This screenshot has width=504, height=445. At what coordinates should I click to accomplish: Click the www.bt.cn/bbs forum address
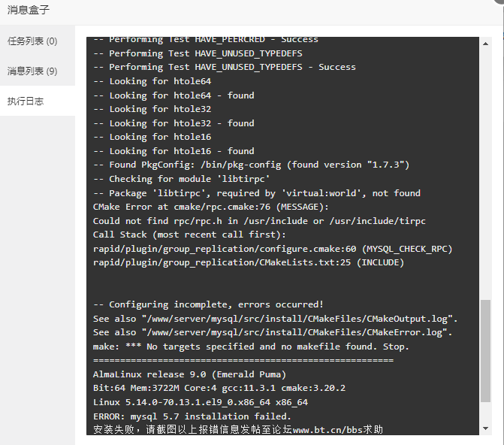(327, 429)
